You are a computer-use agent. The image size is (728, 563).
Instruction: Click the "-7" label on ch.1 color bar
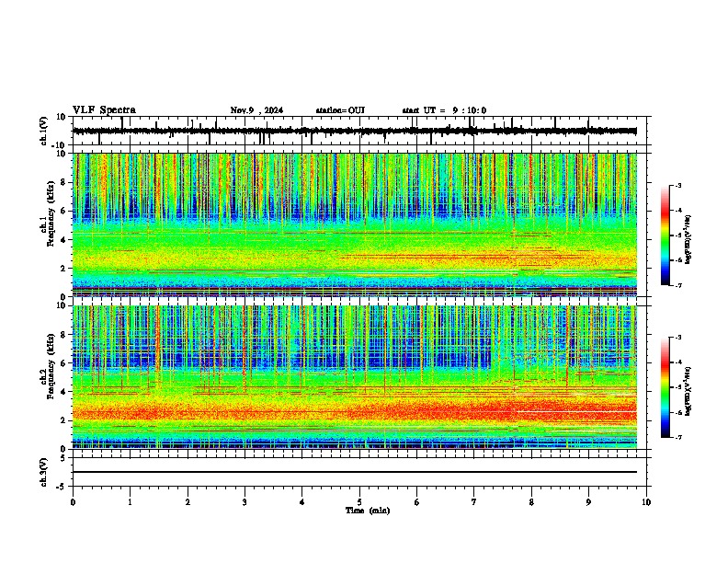(x=678, y=285)
